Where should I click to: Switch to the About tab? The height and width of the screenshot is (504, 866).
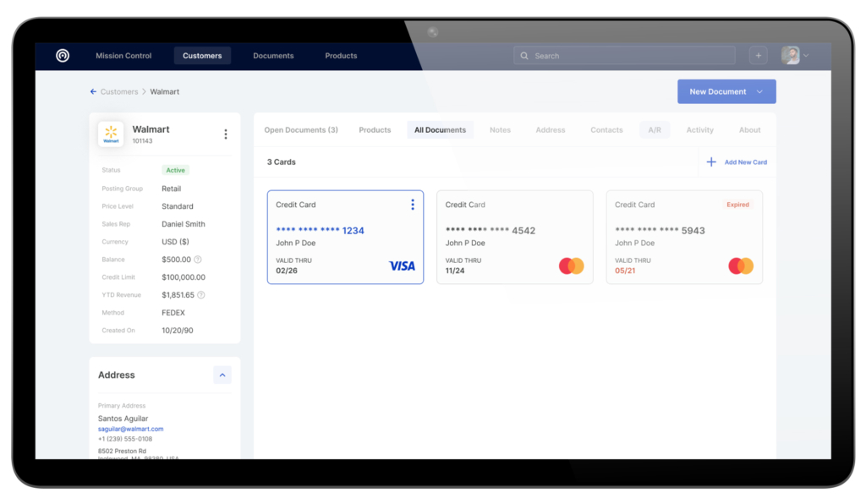point(749,129)
